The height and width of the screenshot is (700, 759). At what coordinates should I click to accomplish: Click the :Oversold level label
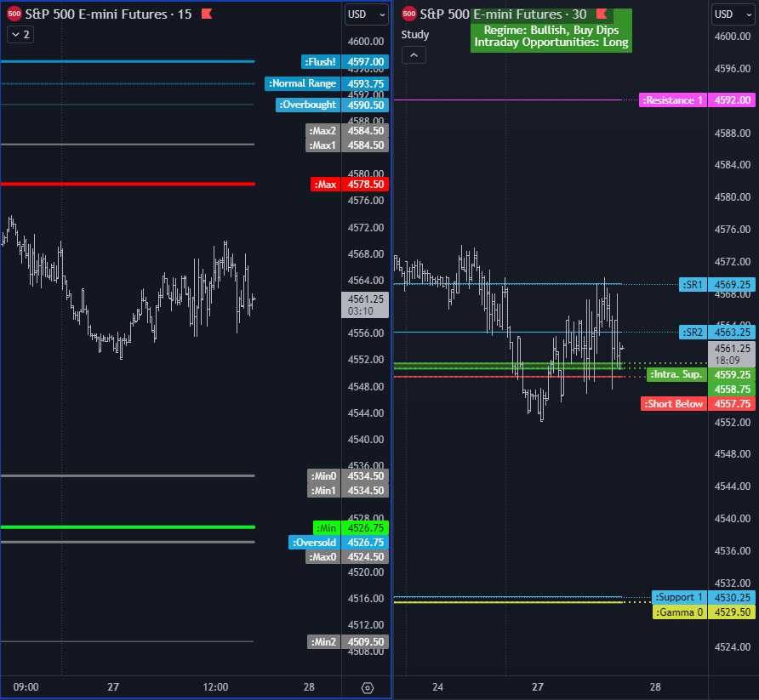pyautogui.click(x=314, y=543)
